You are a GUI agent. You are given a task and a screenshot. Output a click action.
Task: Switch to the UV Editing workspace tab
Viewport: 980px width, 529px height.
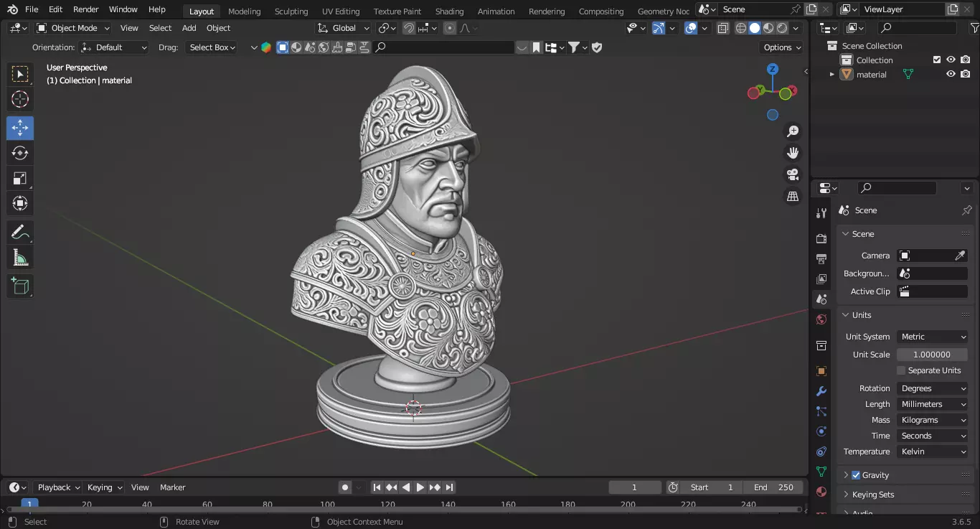click(x=341, y=11)
